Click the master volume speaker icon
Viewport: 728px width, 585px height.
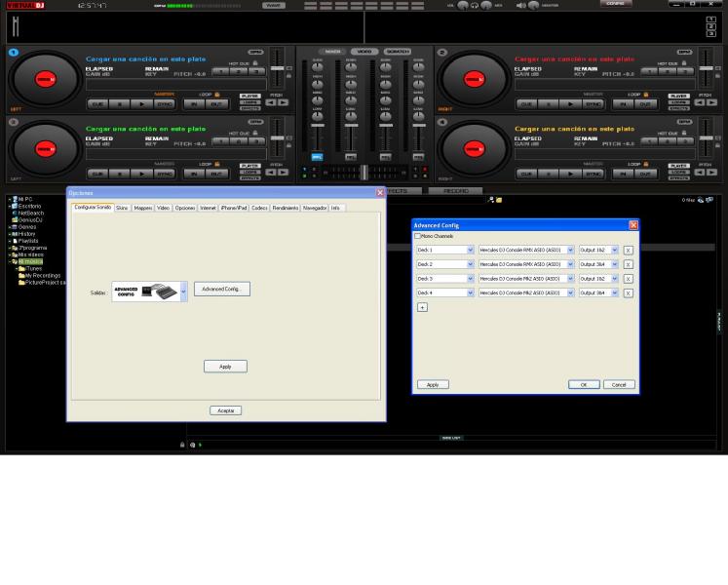click(521, 6)
